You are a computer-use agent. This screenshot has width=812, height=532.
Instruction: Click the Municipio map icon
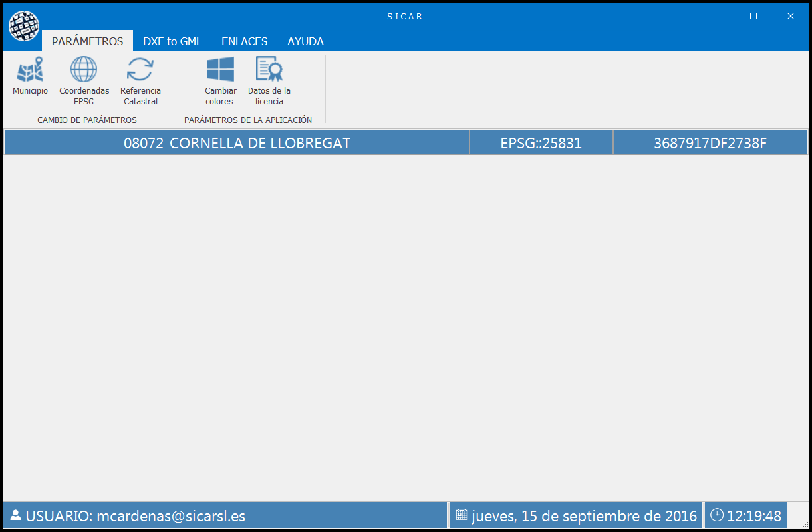coord(30,70)
